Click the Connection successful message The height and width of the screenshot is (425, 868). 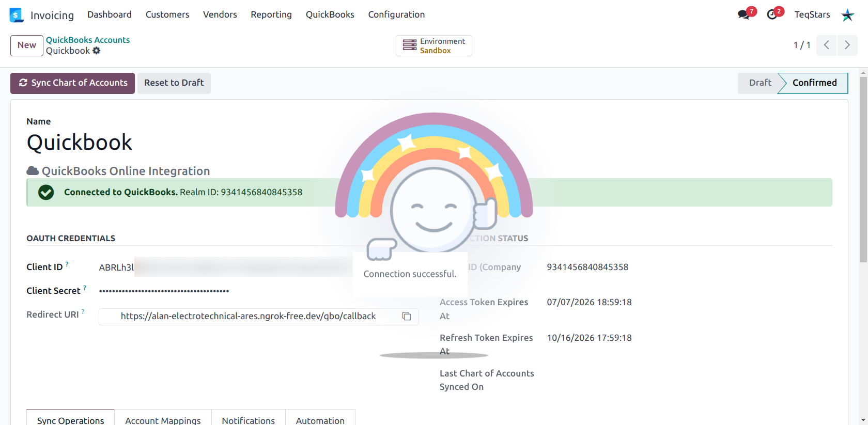410,274
